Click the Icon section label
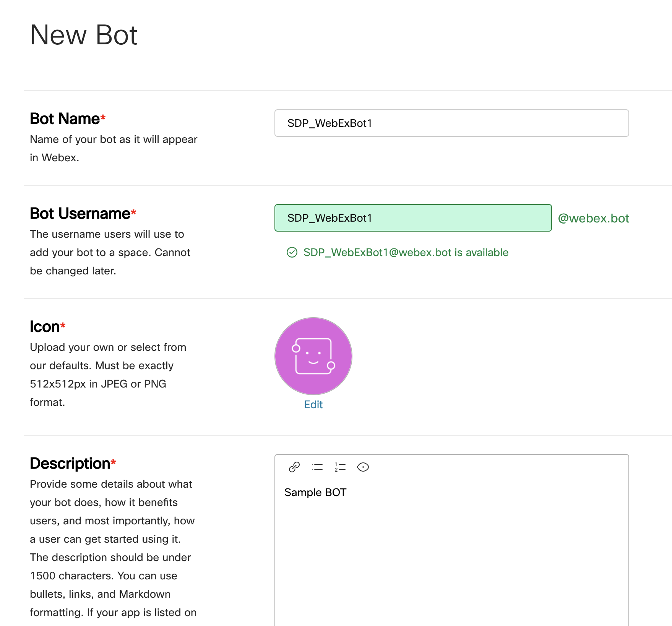Image resolution: width=672 pixels, height=626 pixels. [45, 327]
